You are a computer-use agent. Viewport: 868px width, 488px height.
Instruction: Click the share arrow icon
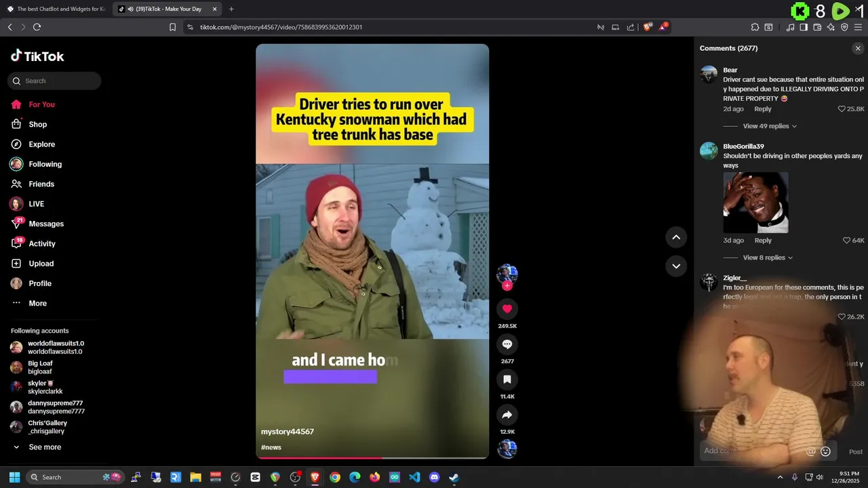[507, 415]
